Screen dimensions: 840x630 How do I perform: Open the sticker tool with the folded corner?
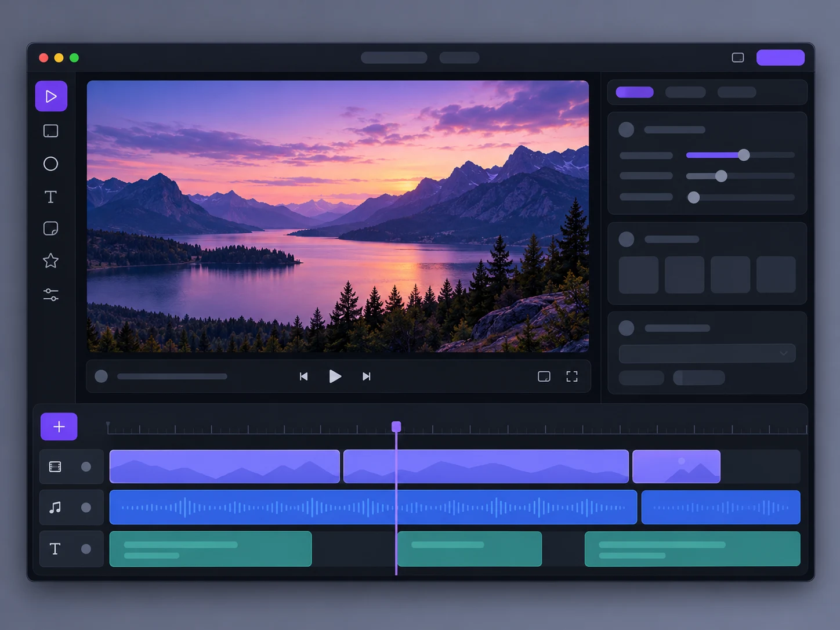click(x=51, y=229)
